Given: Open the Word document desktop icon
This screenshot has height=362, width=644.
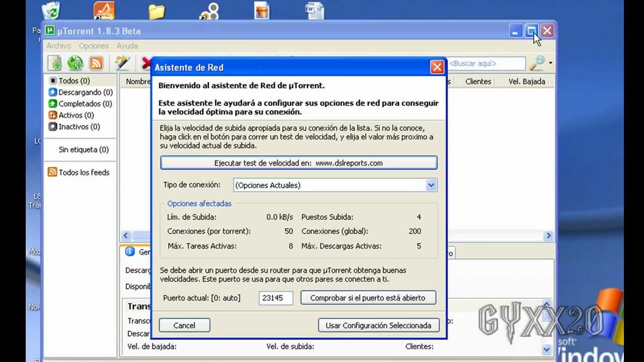Looking at the screenshot, I should tap(315, 11).
